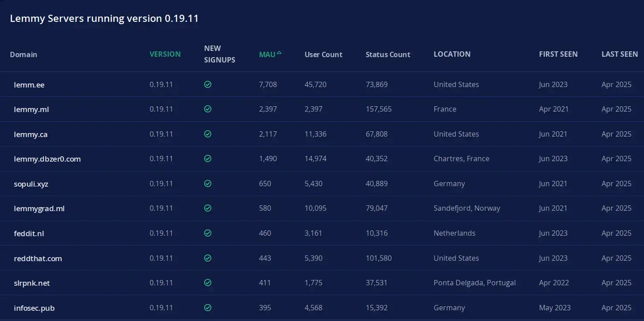Click status count 79,047
The image size is (644, 321).
[x=376, y=208]
